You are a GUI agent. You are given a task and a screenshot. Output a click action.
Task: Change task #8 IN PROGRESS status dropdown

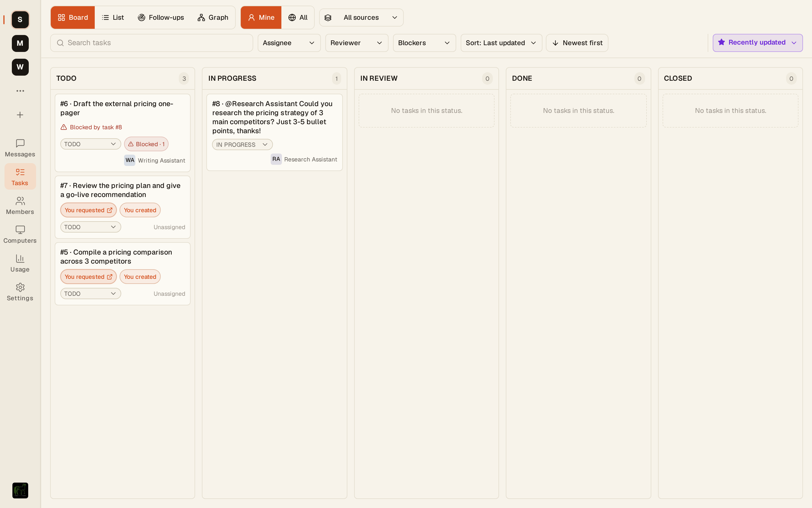coord(242,145)
